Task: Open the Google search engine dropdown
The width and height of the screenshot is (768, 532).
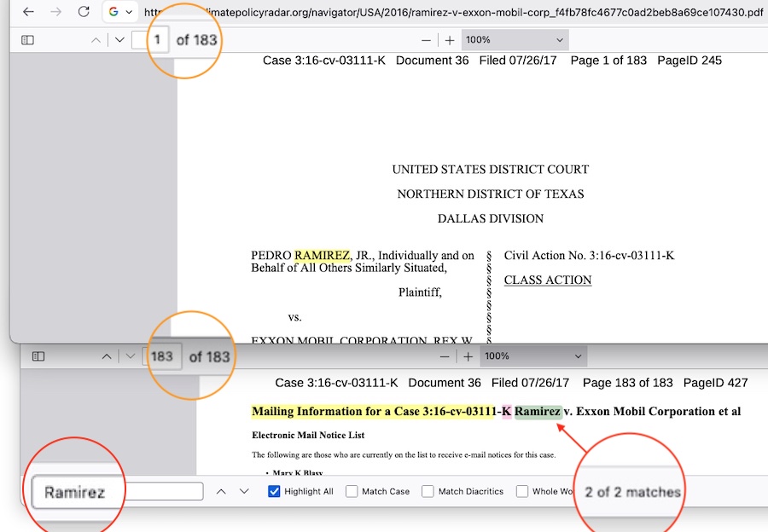Action: tap(120, 12)
